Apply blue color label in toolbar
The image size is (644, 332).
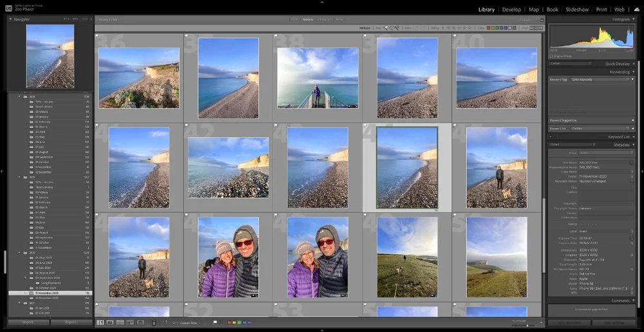pos(244,322)
